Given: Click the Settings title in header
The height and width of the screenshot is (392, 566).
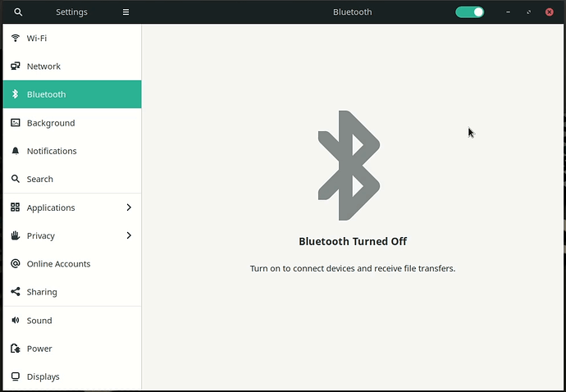Looking at the screenshot, I should (71, 12).
